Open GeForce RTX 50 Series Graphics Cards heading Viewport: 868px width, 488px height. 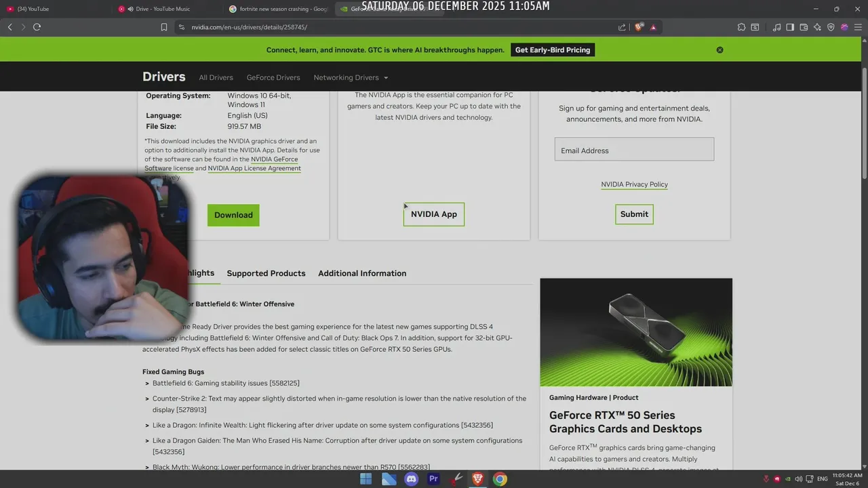click(625, 422)
